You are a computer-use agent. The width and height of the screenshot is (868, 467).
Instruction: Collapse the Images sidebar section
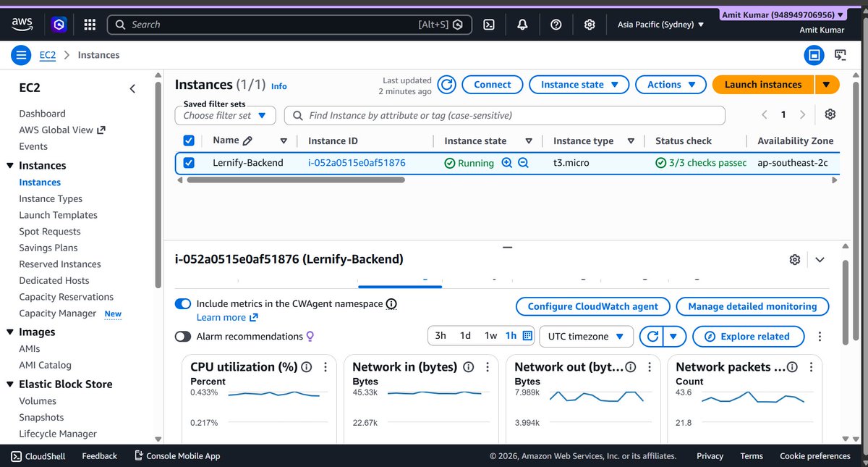(x=10, y=332)
